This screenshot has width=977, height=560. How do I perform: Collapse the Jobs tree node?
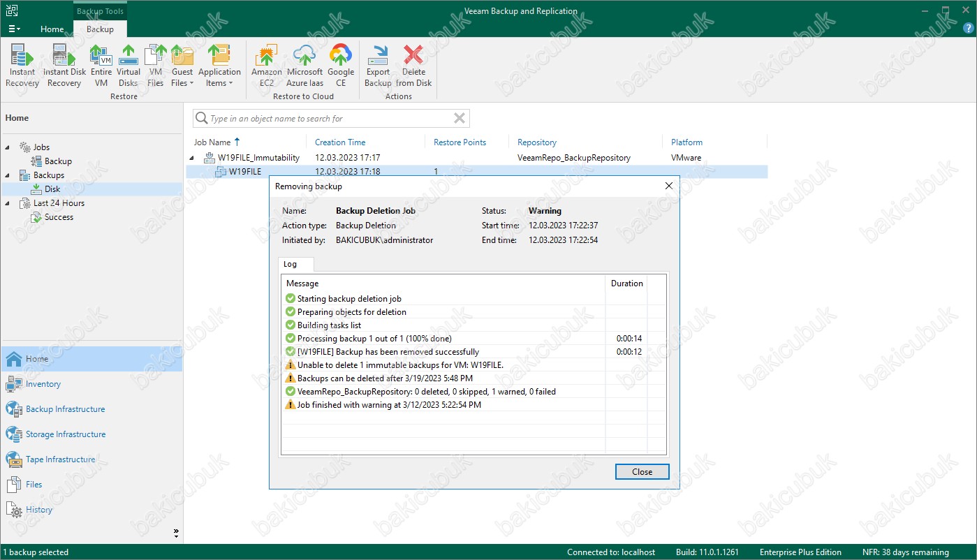pyautogui.click(x=8, y=147)
